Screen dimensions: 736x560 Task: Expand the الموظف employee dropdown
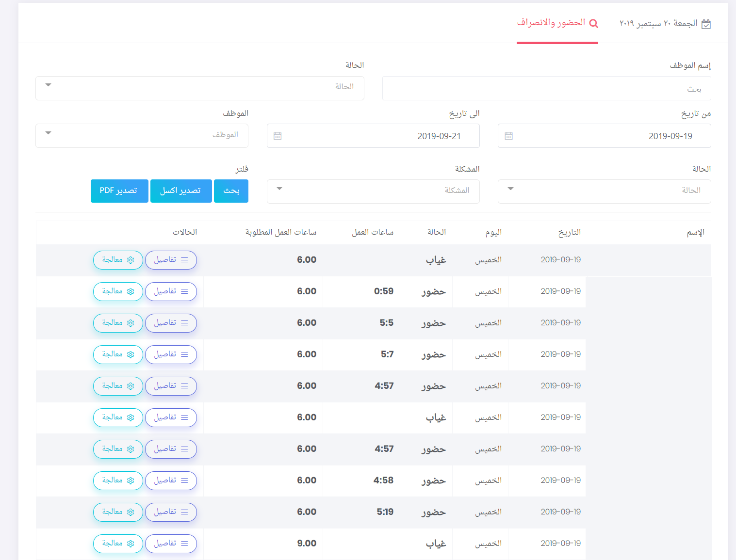[142, 136]
